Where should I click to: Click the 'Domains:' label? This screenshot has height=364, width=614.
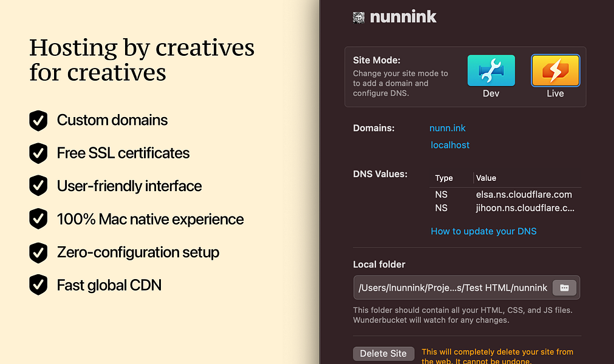(374, 128)
